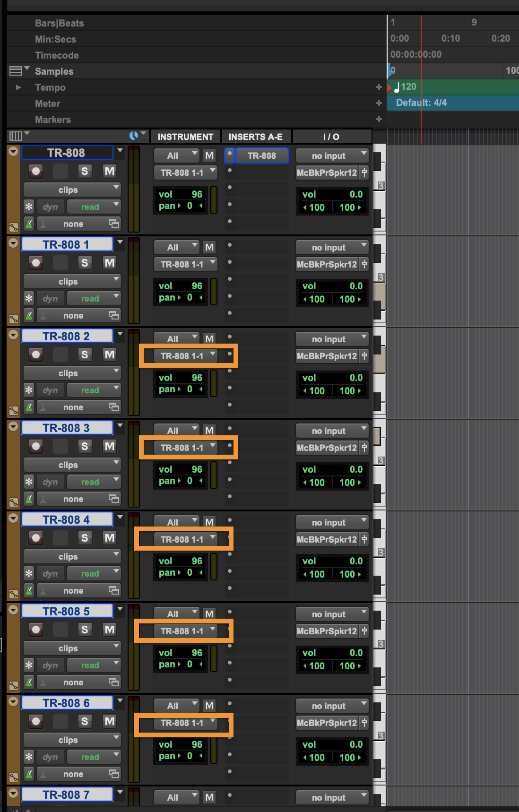
Task: Mute the TR-808 track
Action: coord(110,171)
